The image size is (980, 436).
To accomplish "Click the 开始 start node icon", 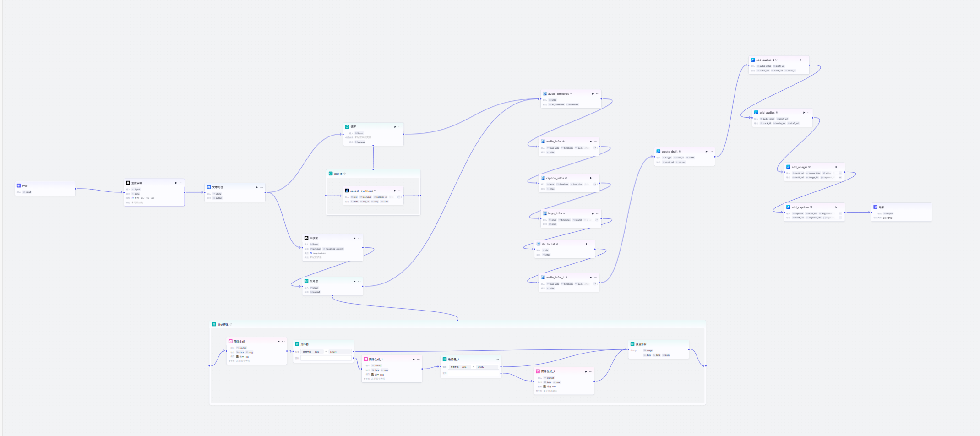I will click(19, 185).
